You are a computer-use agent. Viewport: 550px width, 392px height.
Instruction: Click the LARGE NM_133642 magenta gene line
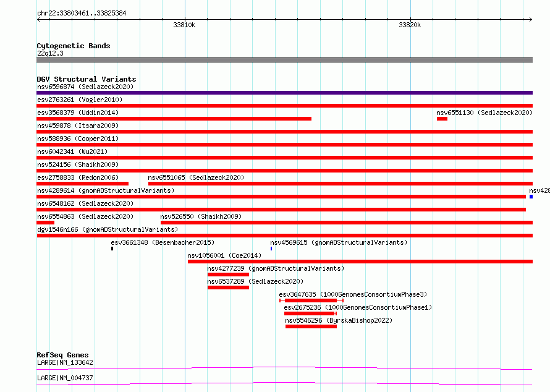tap(284, 368)
